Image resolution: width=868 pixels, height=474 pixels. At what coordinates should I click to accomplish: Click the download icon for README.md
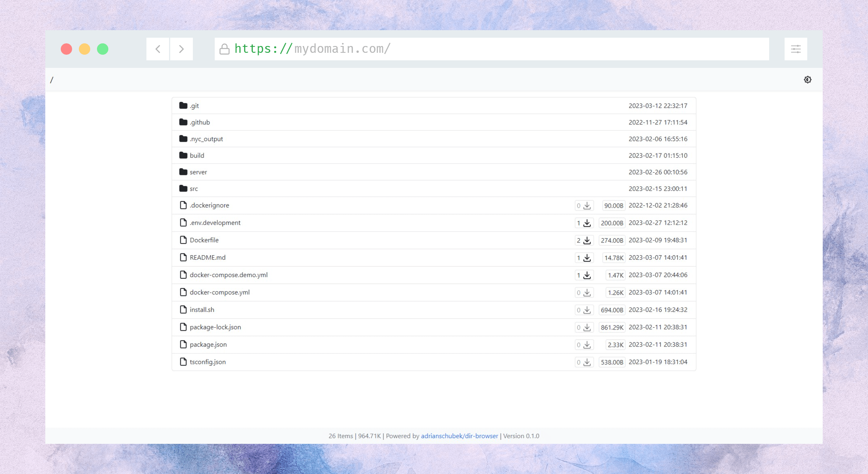click(x=587, y=258)
